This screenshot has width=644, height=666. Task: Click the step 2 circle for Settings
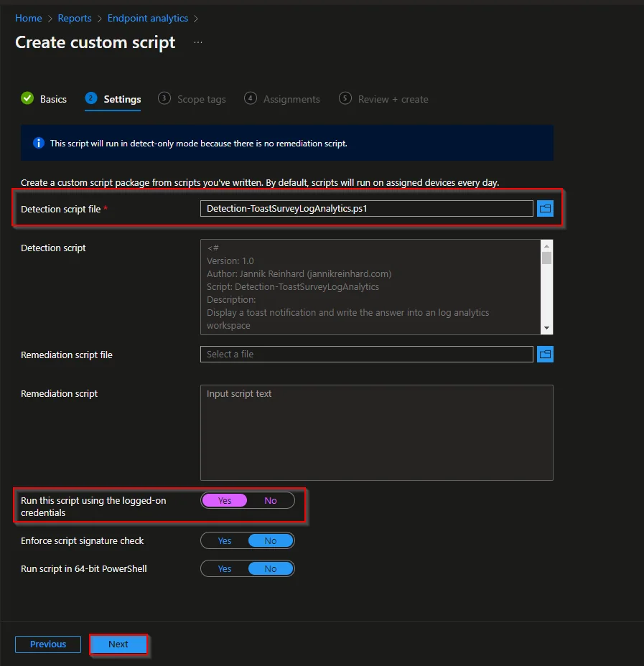[91, 98]
